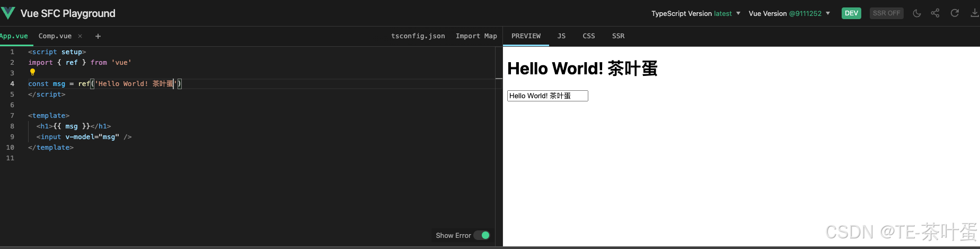Open the tsconfig.json file
This screenshot has height=249, width=980.
point(418,36)
